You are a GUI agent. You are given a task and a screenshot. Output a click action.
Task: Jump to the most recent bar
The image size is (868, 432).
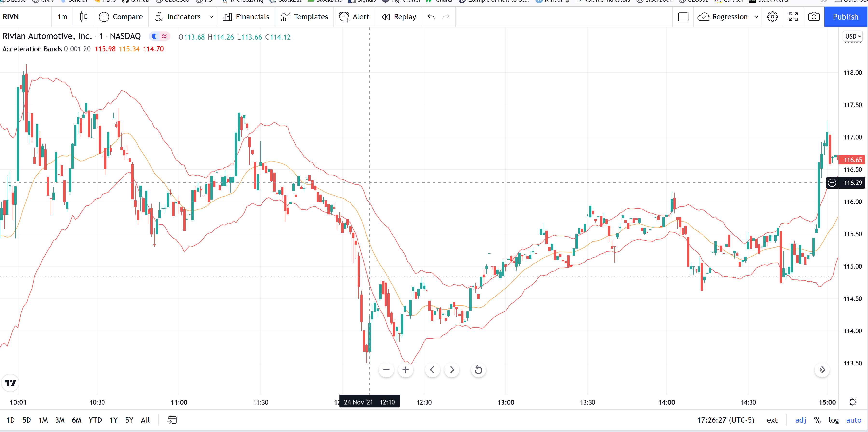(x=822, y=370)
